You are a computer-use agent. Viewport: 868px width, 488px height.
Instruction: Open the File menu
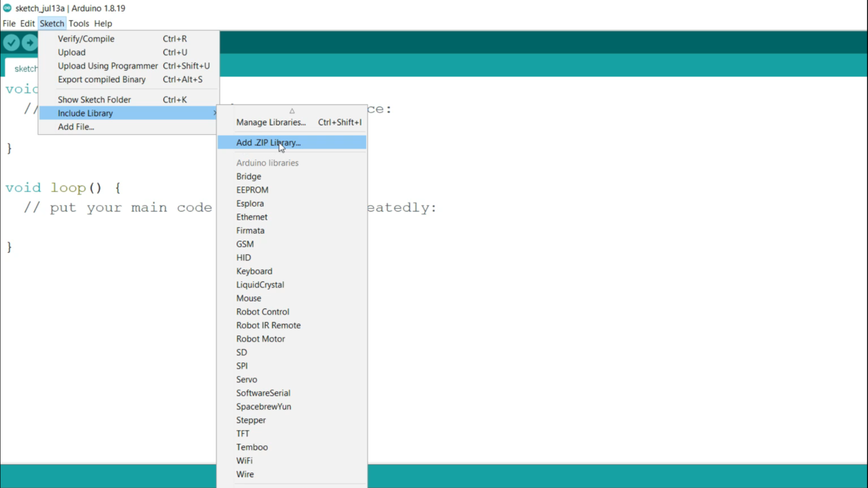(9, 23)
